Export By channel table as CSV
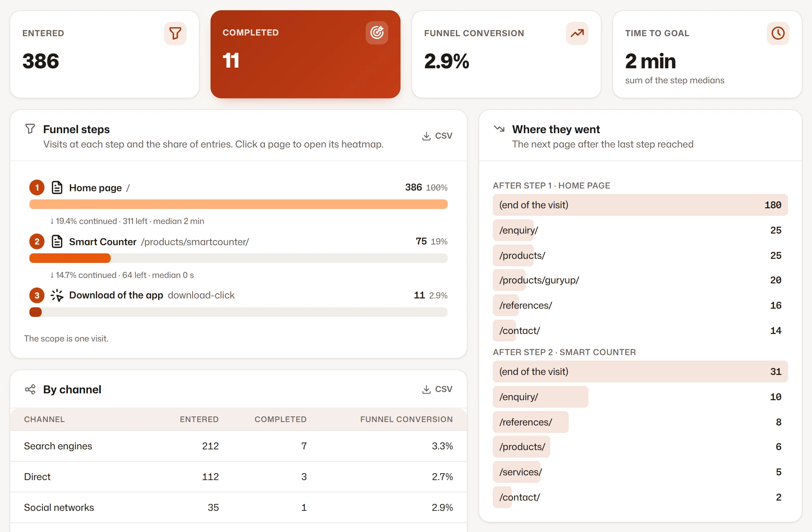The width and height of the screenshot is (812, 532). (x=437, y=389)
